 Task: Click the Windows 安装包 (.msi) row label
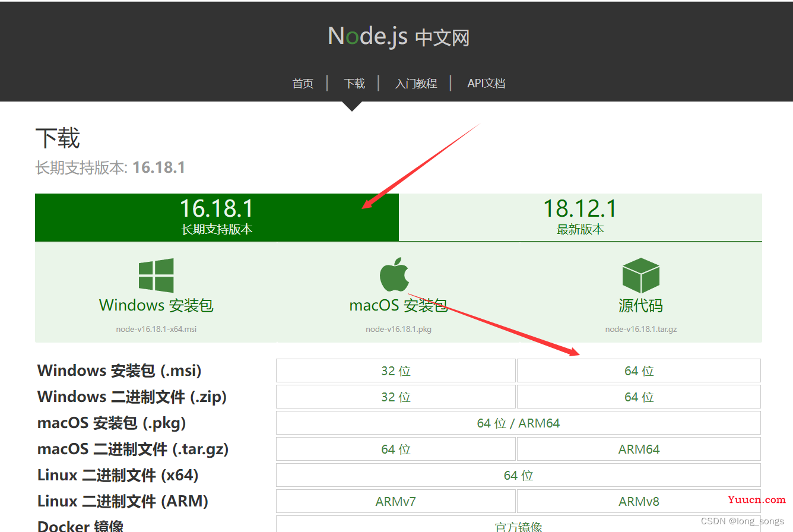tap(119, 370)
